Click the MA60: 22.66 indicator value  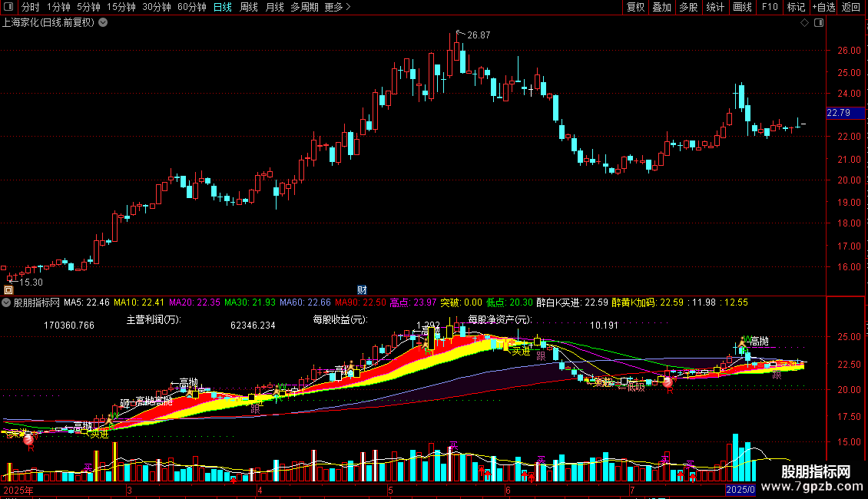point(305,302)
